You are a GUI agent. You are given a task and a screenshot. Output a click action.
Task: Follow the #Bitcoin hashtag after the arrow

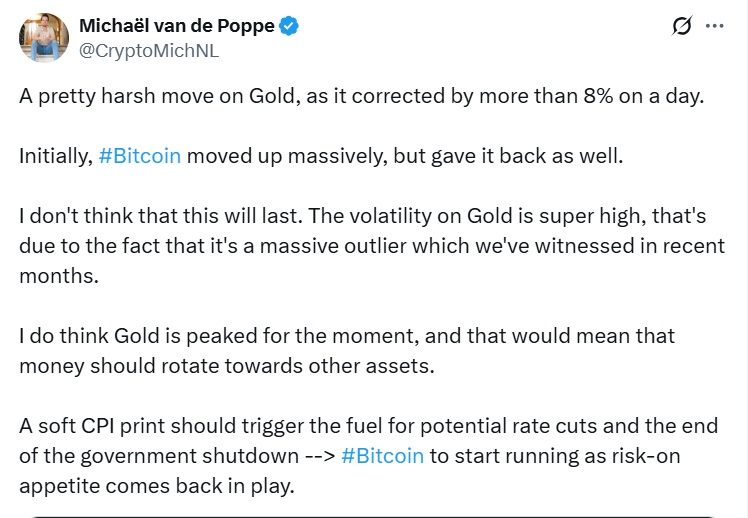click(x=383, y=455)
